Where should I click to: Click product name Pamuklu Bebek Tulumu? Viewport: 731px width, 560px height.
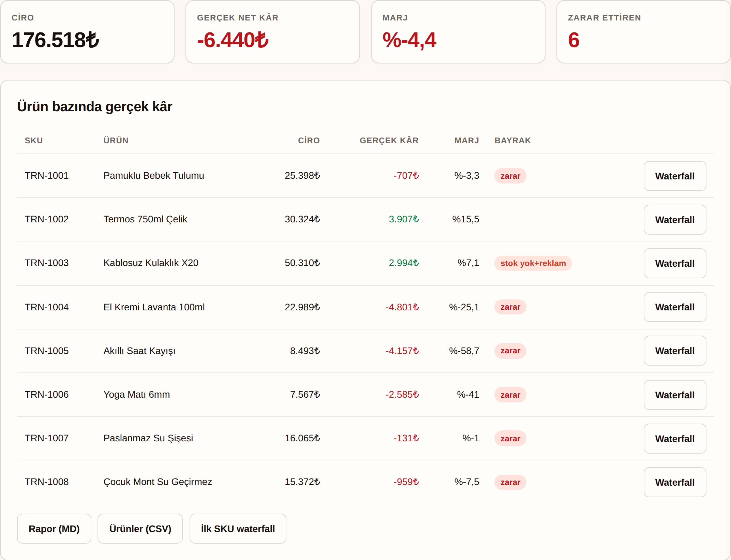(x=154, y=176)
